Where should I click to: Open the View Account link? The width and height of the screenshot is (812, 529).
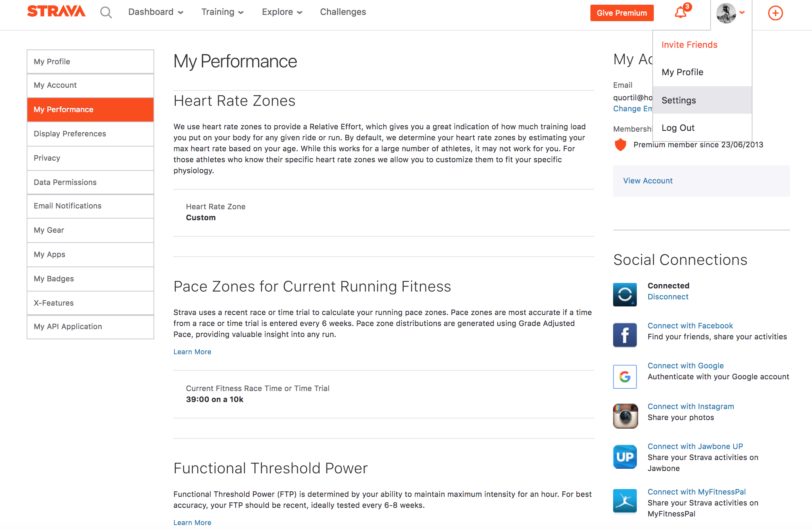(648, 181)
